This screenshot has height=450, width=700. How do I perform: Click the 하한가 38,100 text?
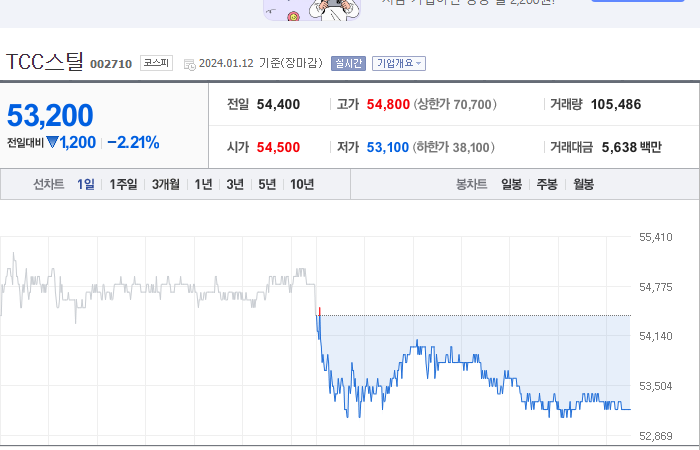(x=454, y=147)
